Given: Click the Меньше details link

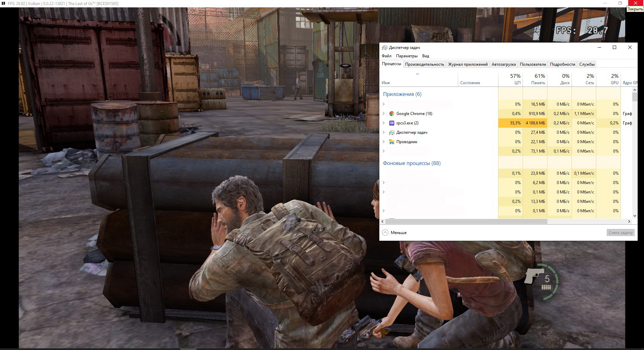Looking at the screenshot, I should pos(398,233).
